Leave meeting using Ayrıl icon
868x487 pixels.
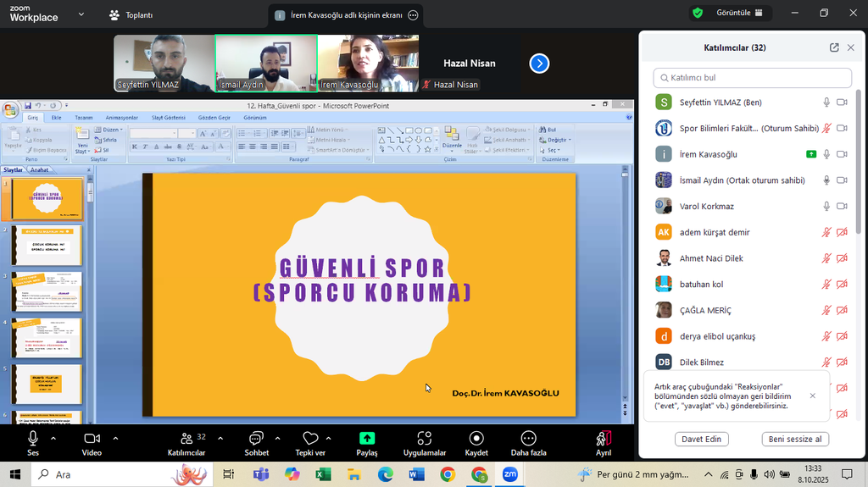coord(603,439)
